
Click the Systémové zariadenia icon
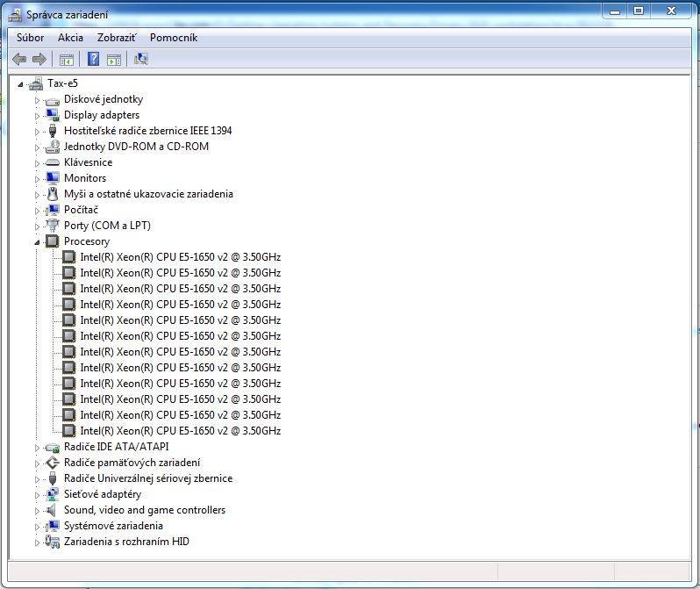(x=53, y=526)
